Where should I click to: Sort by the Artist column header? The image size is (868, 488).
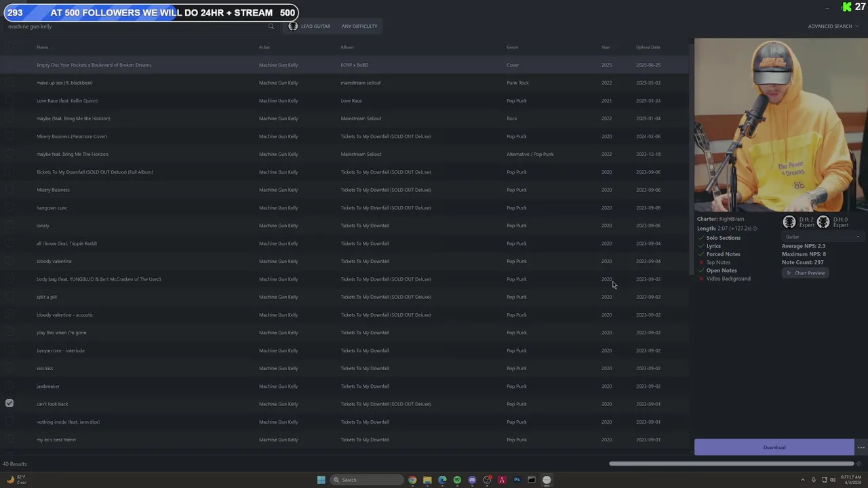tap(264, 47)
